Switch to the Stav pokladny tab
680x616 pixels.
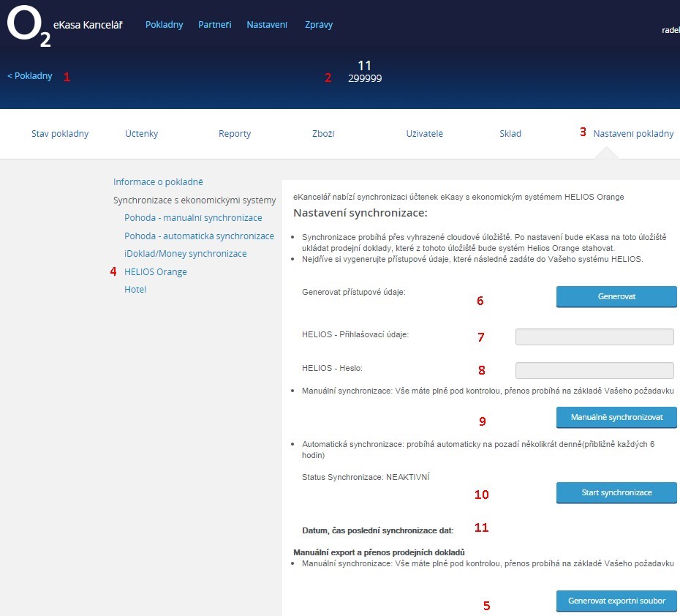60,134
